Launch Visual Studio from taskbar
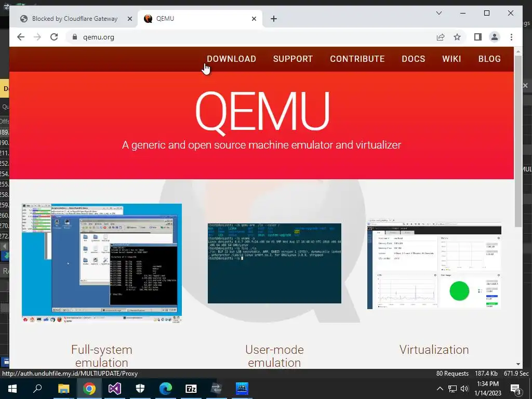532x399 pixels. (115, 389)
